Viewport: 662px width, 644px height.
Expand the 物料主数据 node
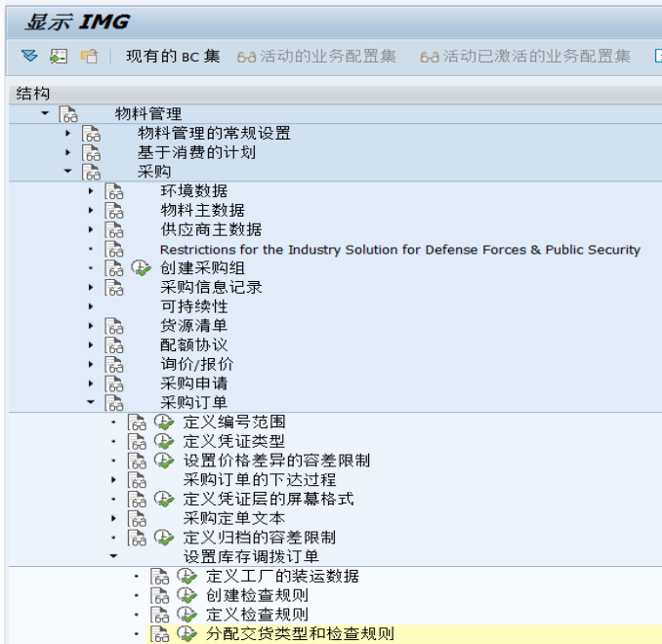(x=91, y=210)
